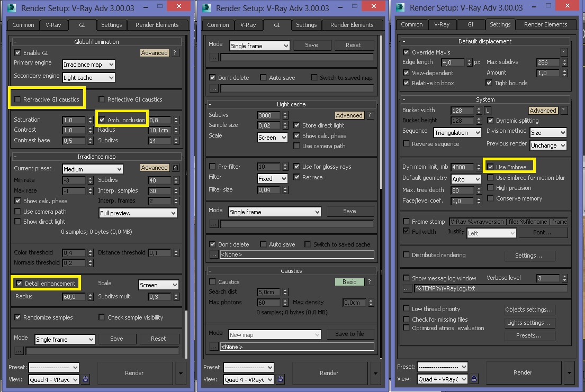Open help '?' for System rollout
This screenshot has height=392, width=585.
(x=563, y=111)
